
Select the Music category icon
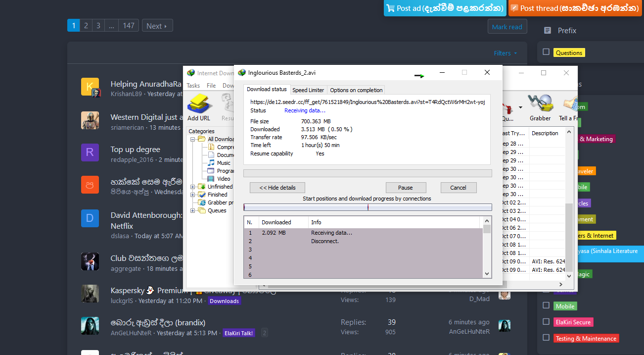coord(212,163)
